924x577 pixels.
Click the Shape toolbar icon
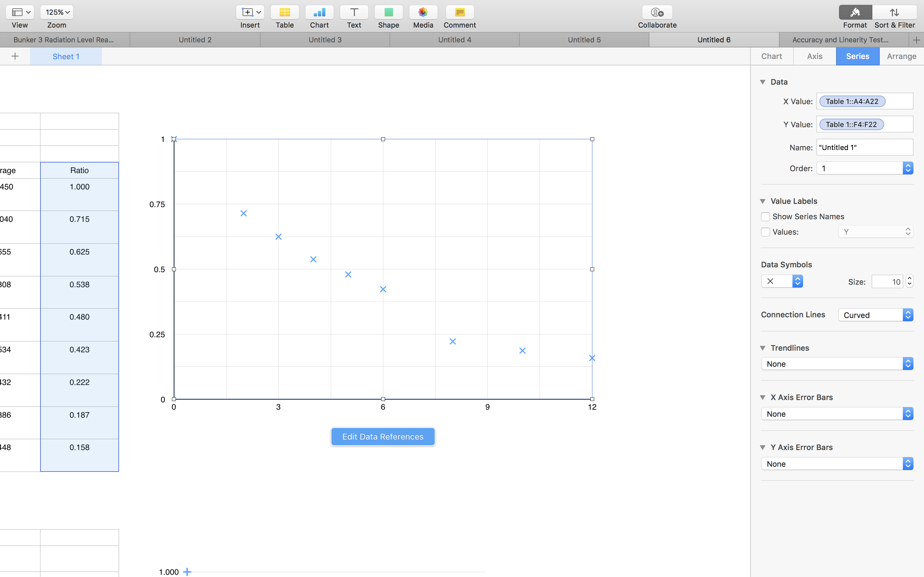pyautogui.click(x=388, y=13)
